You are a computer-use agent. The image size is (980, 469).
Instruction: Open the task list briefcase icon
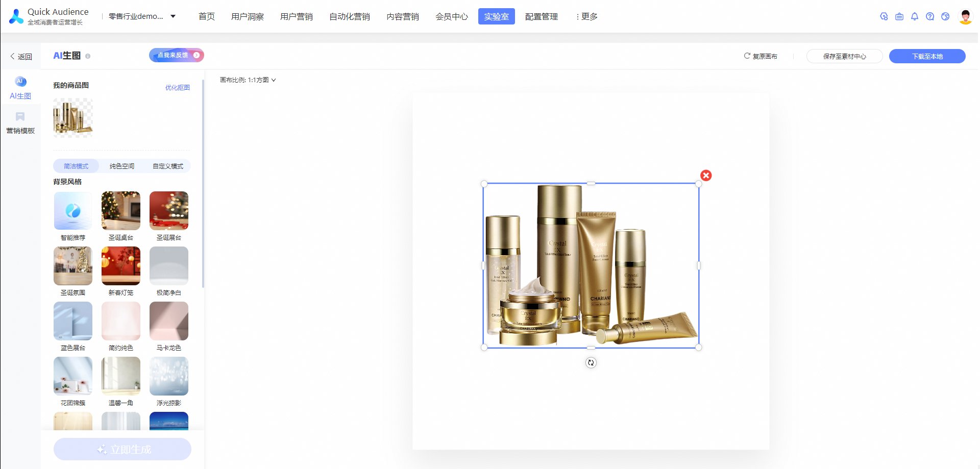point(899,16)
